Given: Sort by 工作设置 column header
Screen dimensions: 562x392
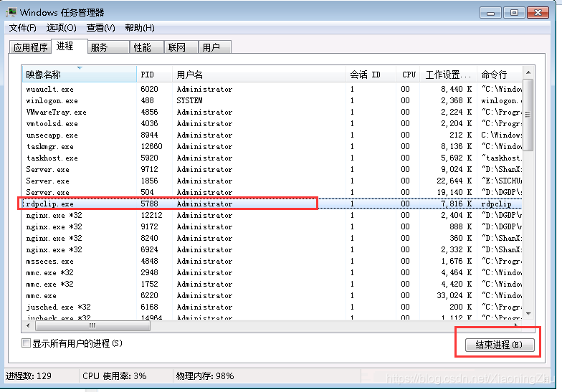Looking at the screenshot, I should [x=449, y=75].
